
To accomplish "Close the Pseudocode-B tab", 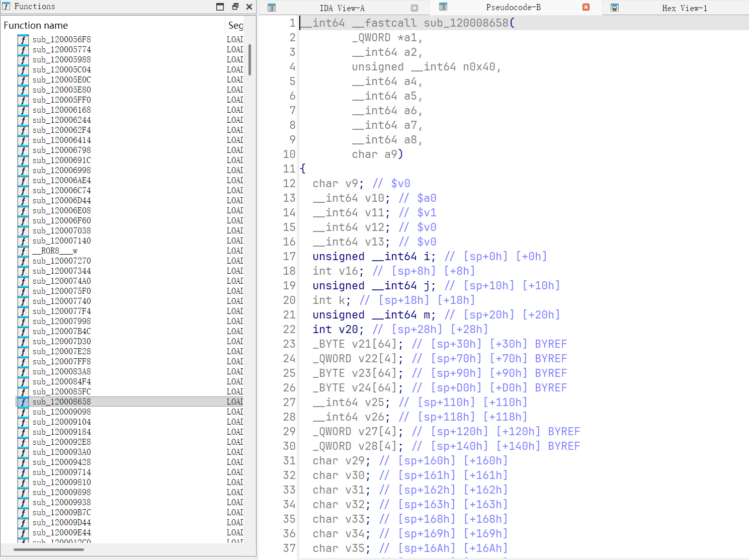I will (586, 8).
